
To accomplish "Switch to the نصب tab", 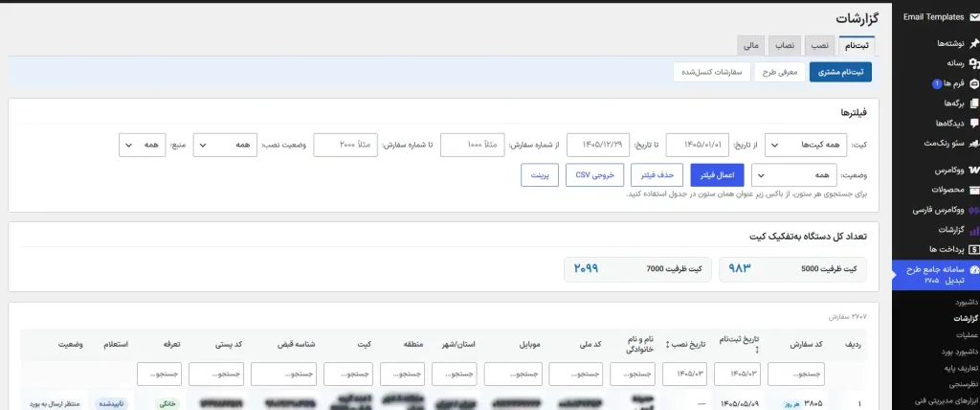I will [x=819, y=46].
